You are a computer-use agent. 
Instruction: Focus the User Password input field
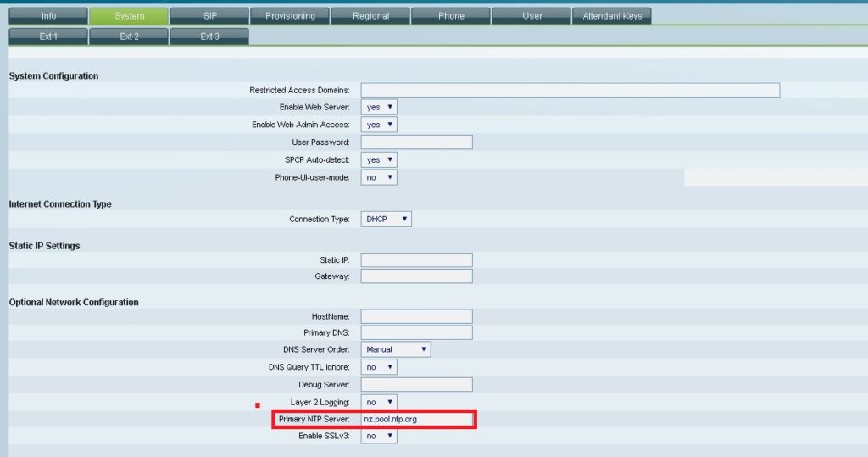[x=416, y=142]
